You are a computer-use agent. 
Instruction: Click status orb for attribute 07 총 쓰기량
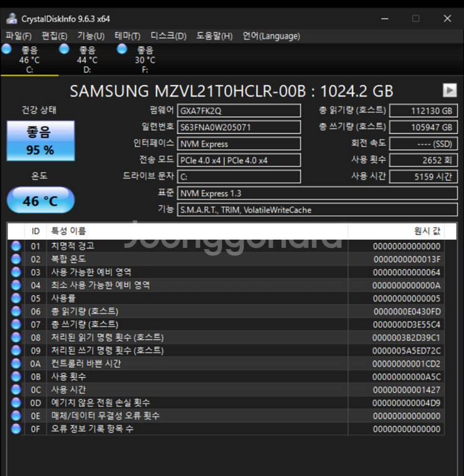[x=16, y=324]
